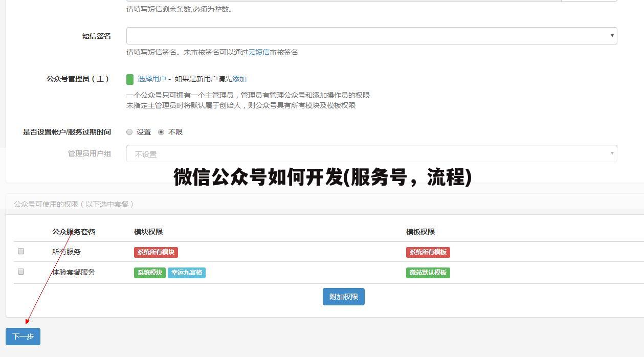The image size is (644, 357).
Task: Check the 所有服务 package checkbox
Action: click(x=21, y=251)
